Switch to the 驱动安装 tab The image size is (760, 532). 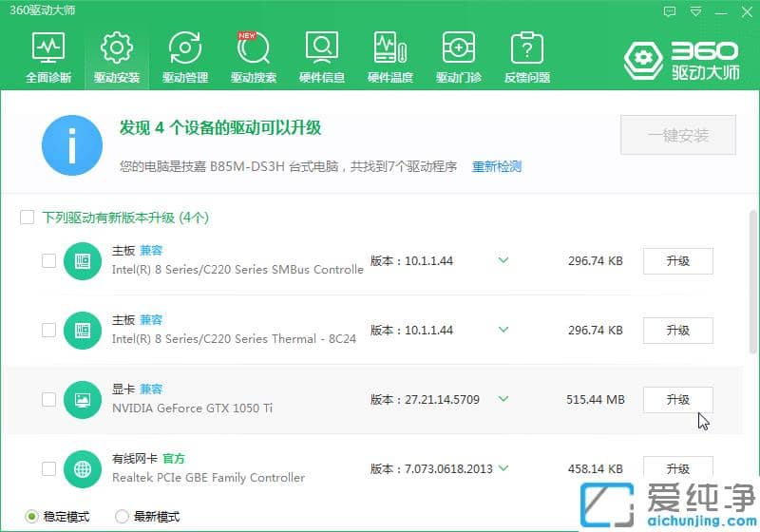(x=117, y=57)
